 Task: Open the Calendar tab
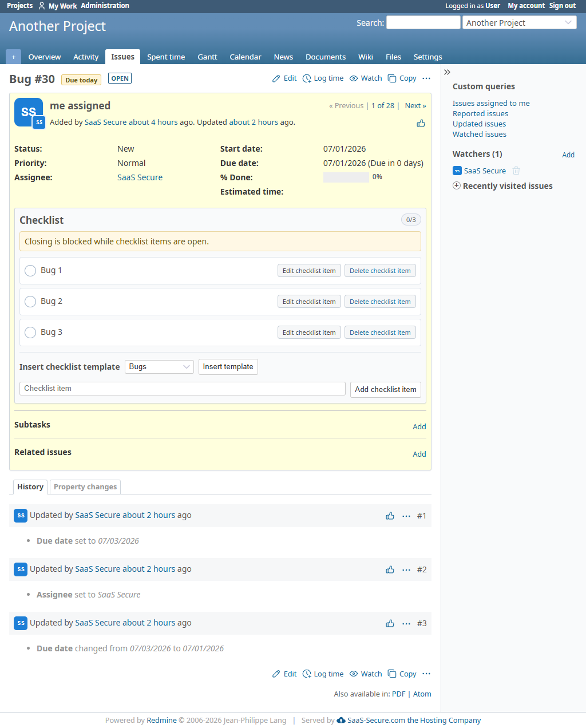point(246,57)
